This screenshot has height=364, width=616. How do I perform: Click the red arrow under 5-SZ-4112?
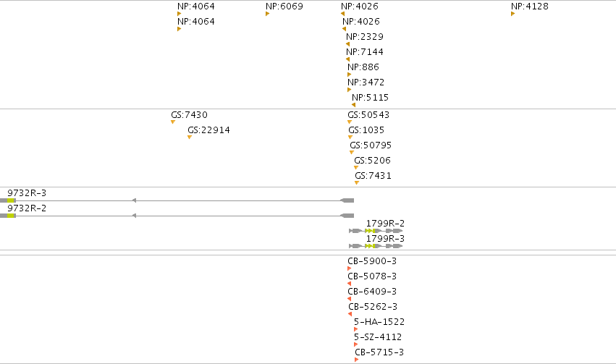pyautogui.click(x=355, y=344)
